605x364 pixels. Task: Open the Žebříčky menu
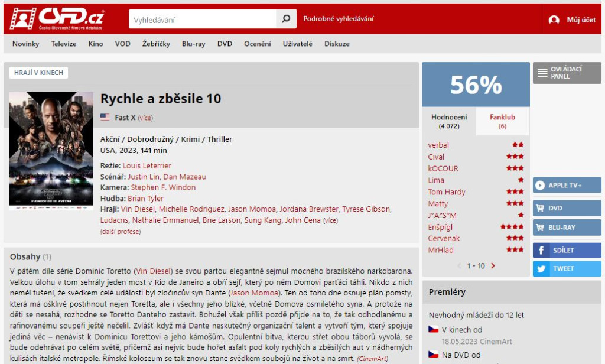[x=156, y=44]
